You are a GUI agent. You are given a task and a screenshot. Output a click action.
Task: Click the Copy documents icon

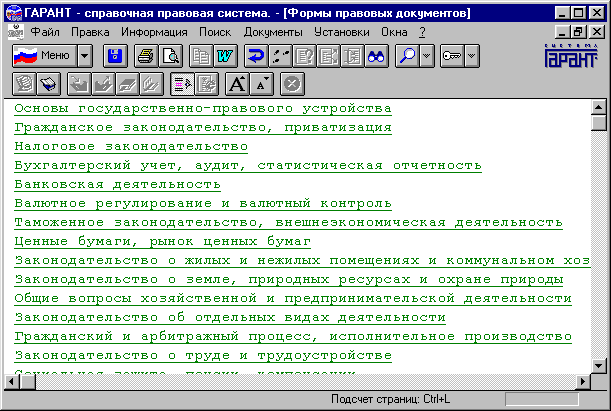(201, 56)
